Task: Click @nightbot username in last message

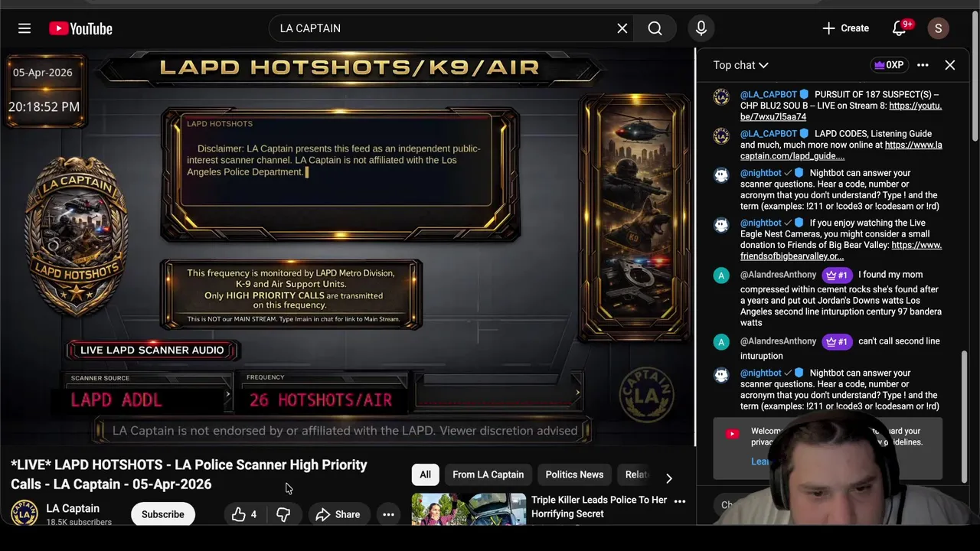Action: coord(760,373)
